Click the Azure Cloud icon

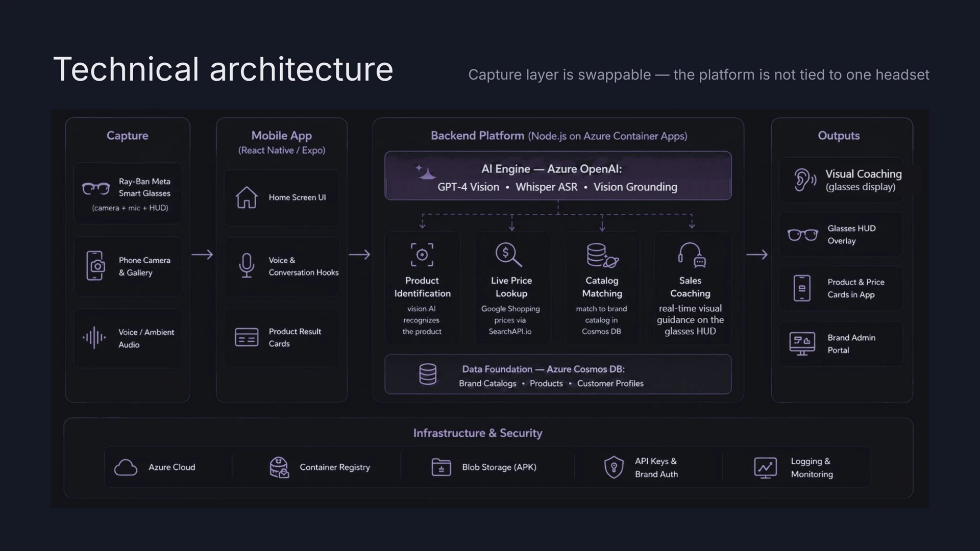click(x=126, y=467)
